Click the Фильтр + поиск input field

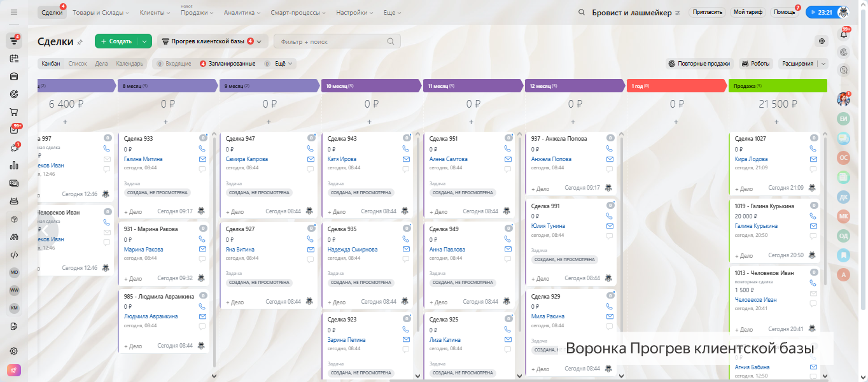point(331,41)
